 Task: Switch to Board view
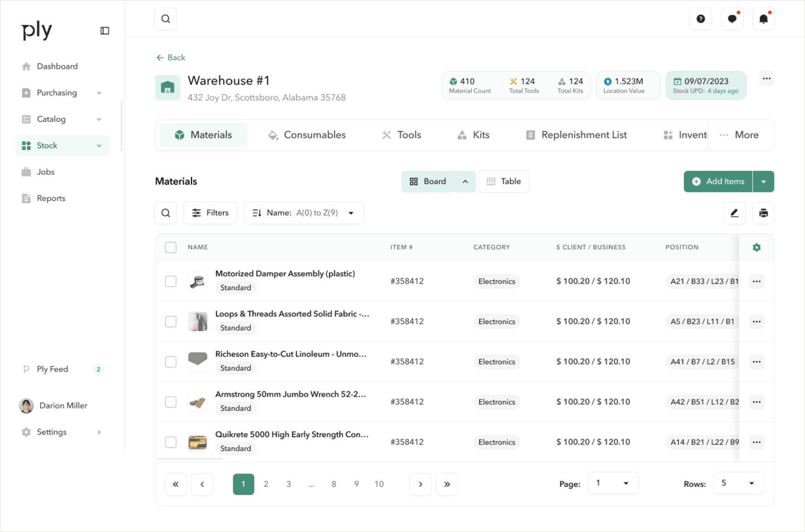428,181
